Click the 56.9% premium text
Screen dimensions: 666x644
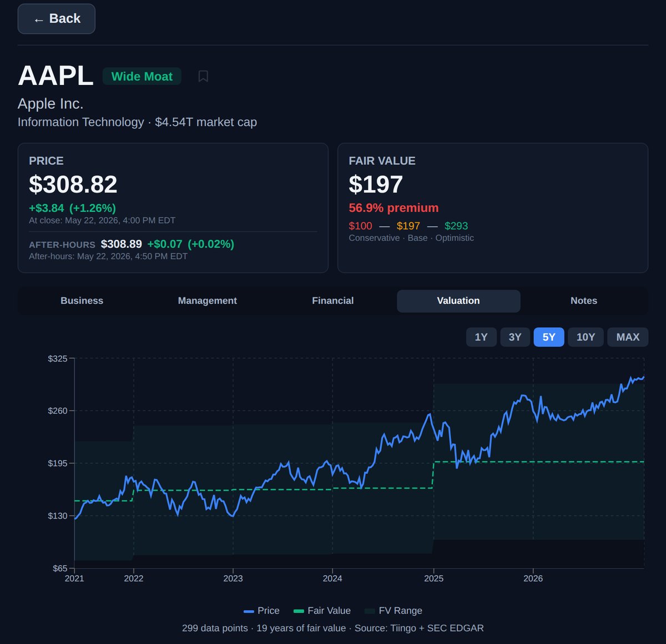393,208
